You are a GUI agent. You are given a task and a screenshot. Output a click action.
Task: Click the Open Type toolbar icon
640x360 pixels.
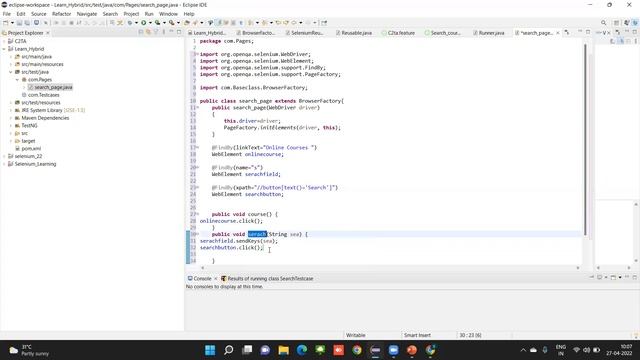pyautogui.click(x=187, y=23)
